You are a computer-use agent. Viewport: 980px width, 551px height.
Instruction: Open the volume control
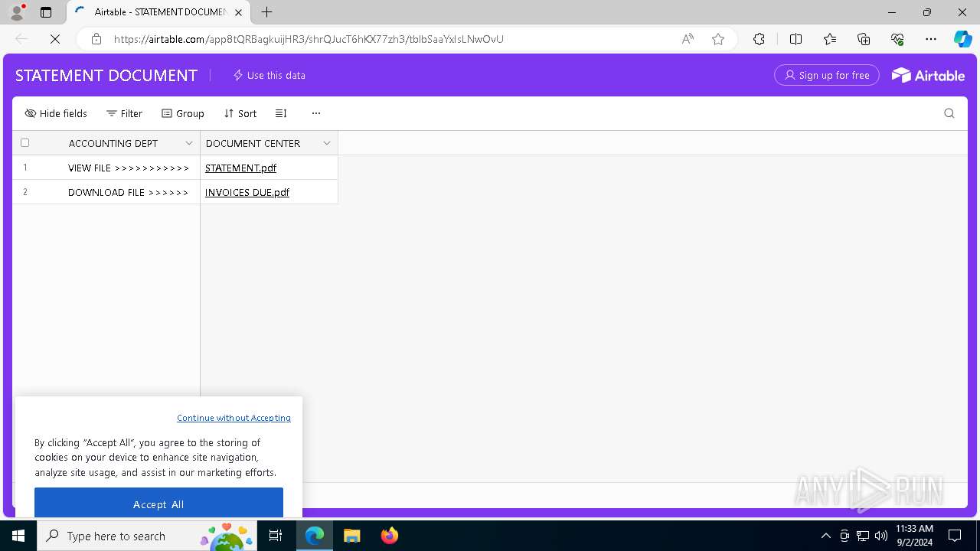(x=880, y=536)
